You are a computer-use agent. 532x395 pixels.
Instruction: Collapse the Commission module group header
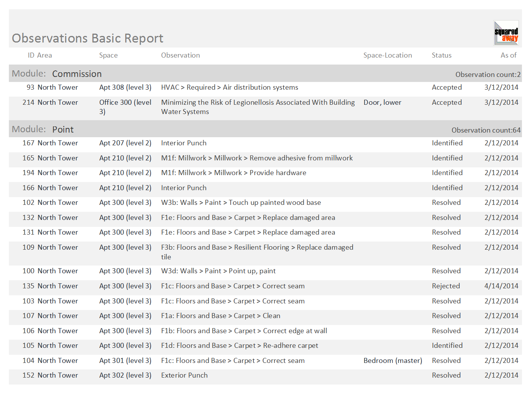coord(265,73)
